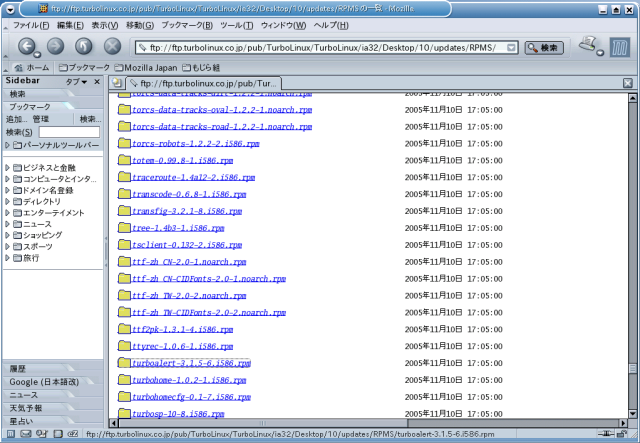Open the ブックマーク(B) menu
This screenshot has width=640, height=443.
point(187,25)
